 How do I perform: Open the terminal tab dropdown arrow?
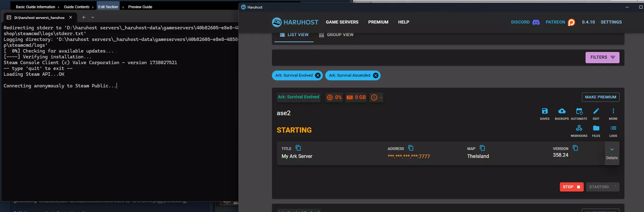(x=93, y=17)
